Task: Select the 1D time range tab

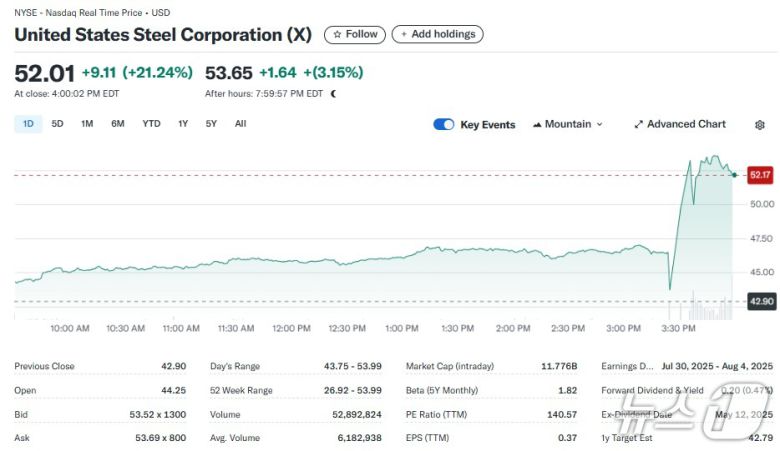Action: point(28,124)
